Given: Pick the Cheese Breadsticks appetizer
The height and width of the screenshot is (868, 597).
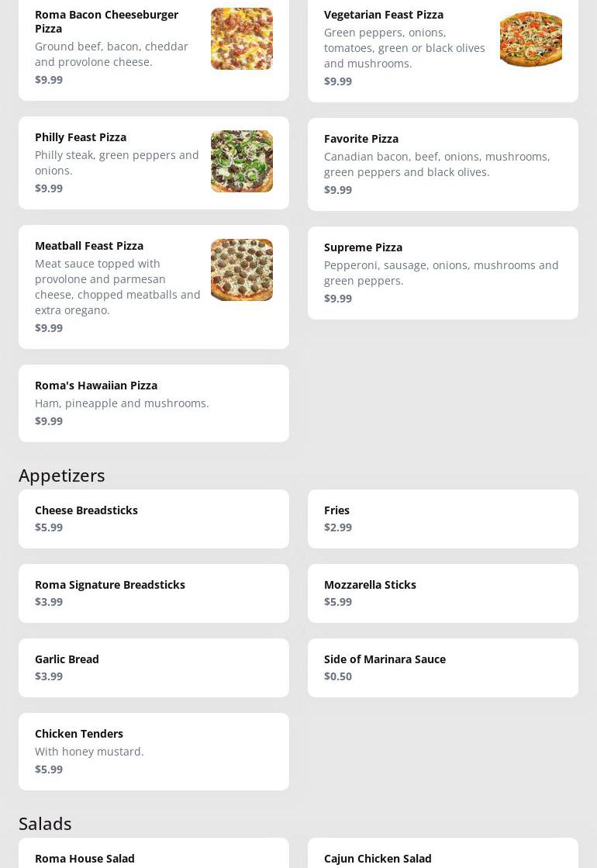Looking at the screenshot, I should click(x=154, y=518).
